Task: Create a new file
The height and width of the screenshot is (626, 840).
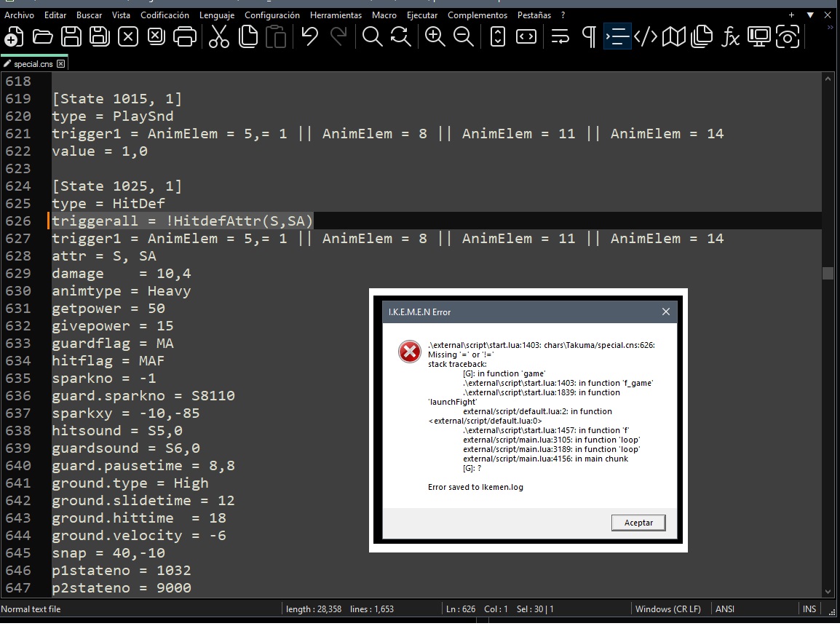Action: [x=15, y=36]
